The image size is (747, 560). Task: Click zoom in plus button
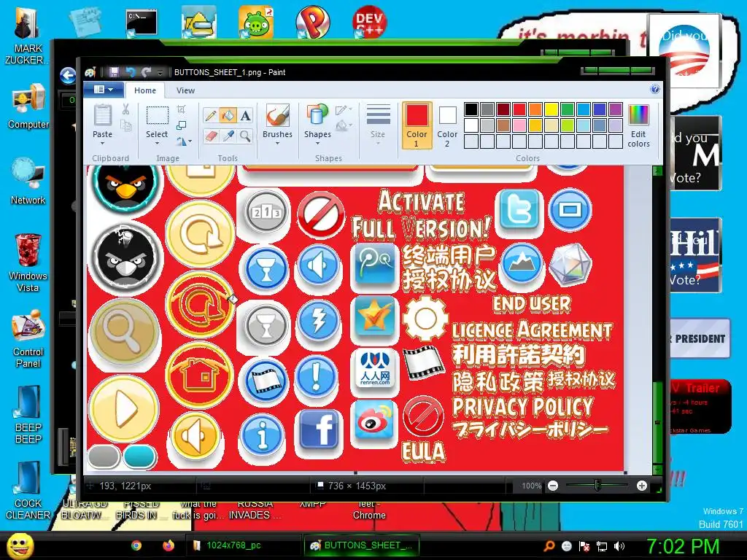point(642,486)
